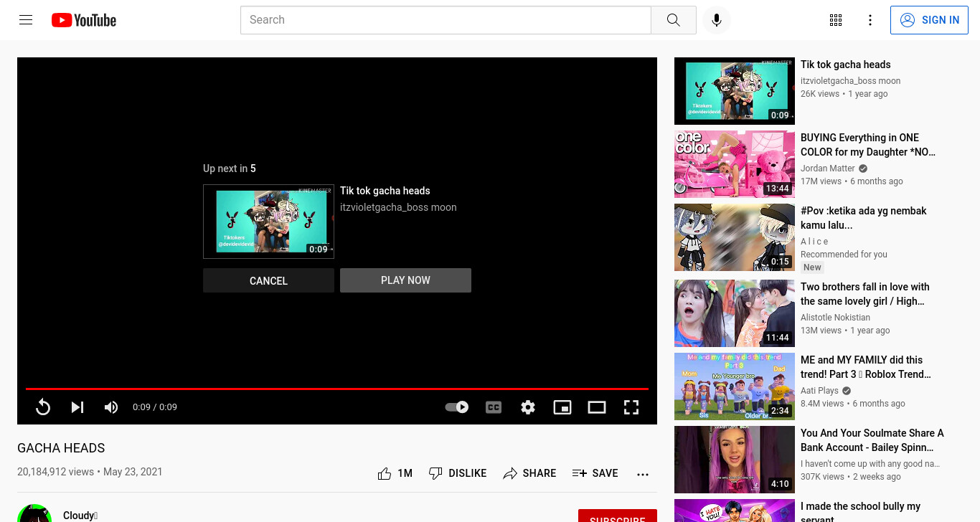
Task: Open the top-bar settings kebab menu
Action: click(870, 20)
